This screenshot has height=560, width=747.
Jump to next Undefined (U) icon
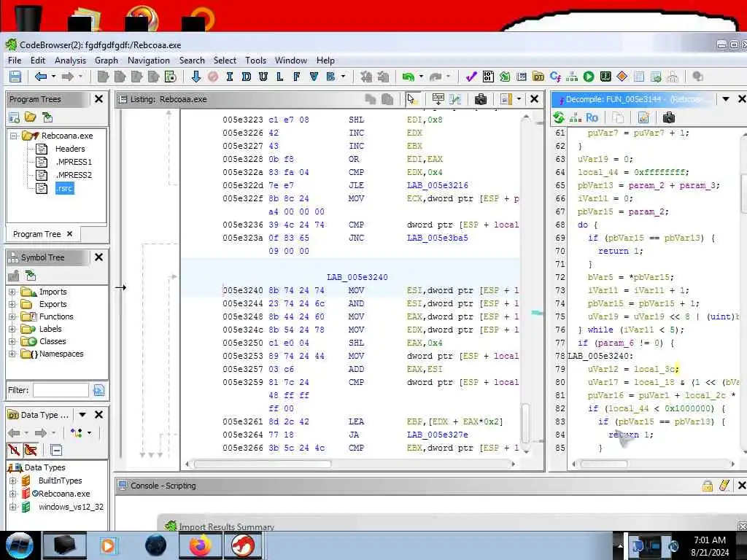[263, 76]
